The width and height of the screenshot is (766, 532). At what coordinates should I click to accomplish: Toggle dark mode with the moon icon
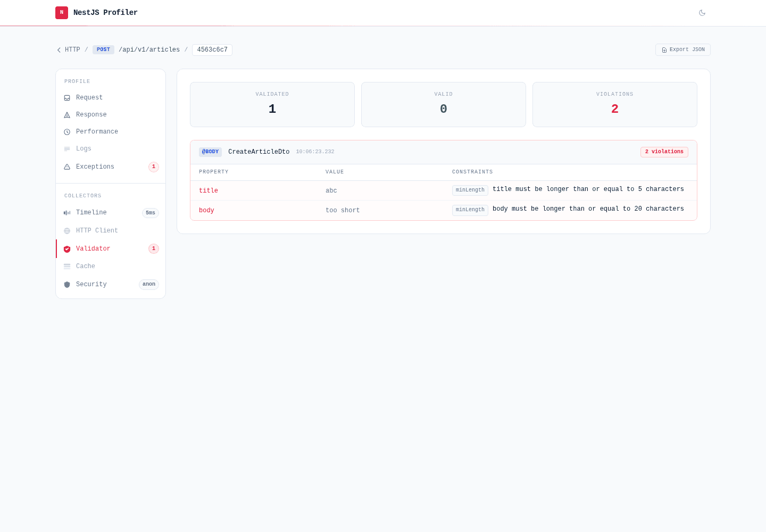[x=702, y=13]
